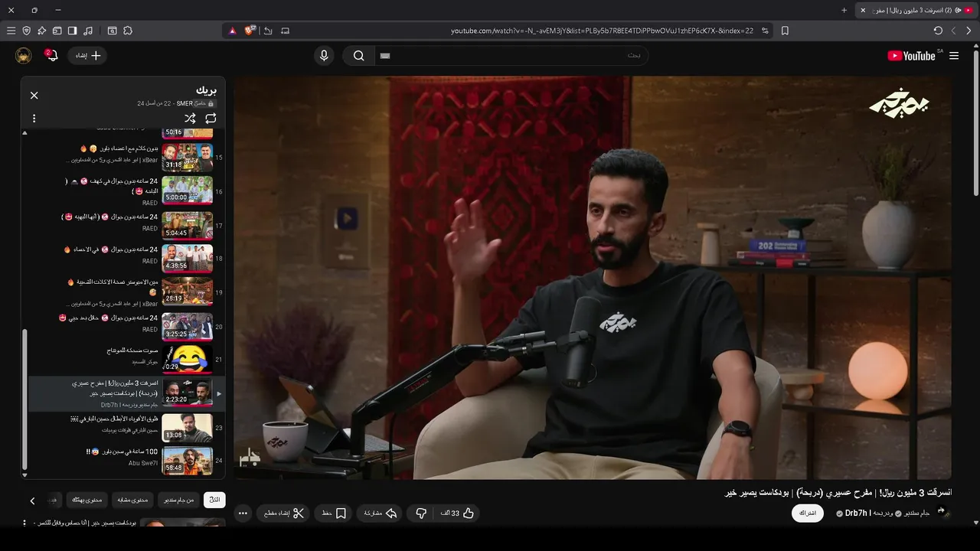Play playlist video number 16
The width and height of the screenshot is (980, 551).
click(x=125, y=191)
